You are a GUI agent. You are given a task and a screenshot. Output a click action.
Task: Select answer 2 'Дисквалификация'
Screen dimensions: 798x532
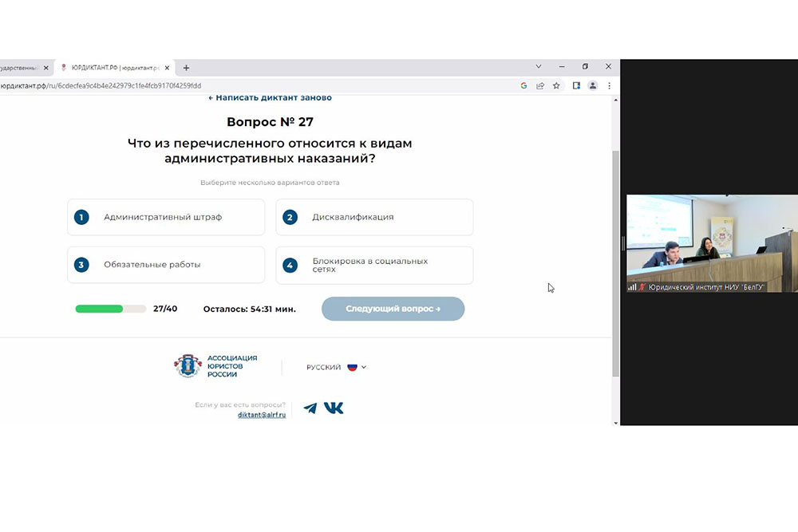coord(374,217)
